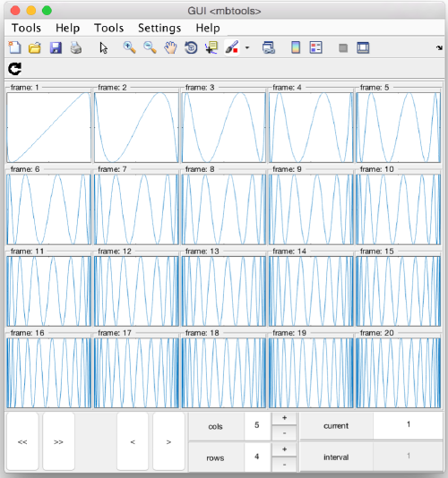The height and width of the screenshot is (478, 448).
Task: Click the Print figure icon
Action: point(75,47)
